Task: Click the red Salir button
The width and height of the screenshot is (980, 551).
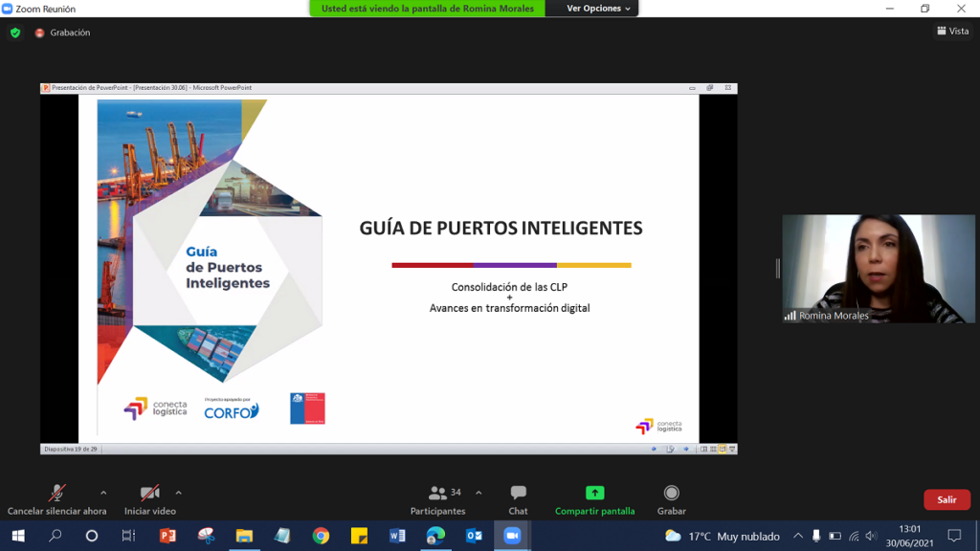Action: tap(947, 499)
